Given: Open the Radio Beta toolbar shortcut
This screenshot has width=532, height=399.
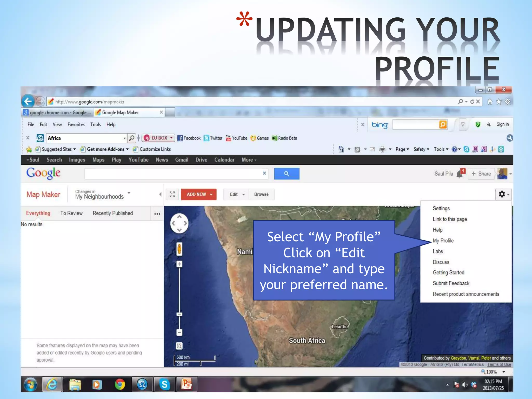Looking at the screenshot, I should [x=284, y=138].
